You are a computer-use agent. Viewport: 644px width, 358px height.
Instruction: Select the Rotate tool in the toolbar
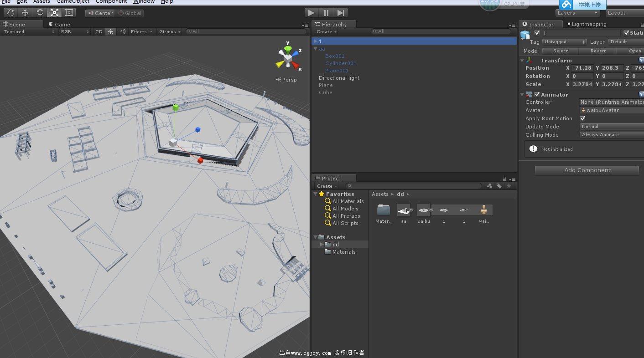pyautogui.click(x=40, y=13)
